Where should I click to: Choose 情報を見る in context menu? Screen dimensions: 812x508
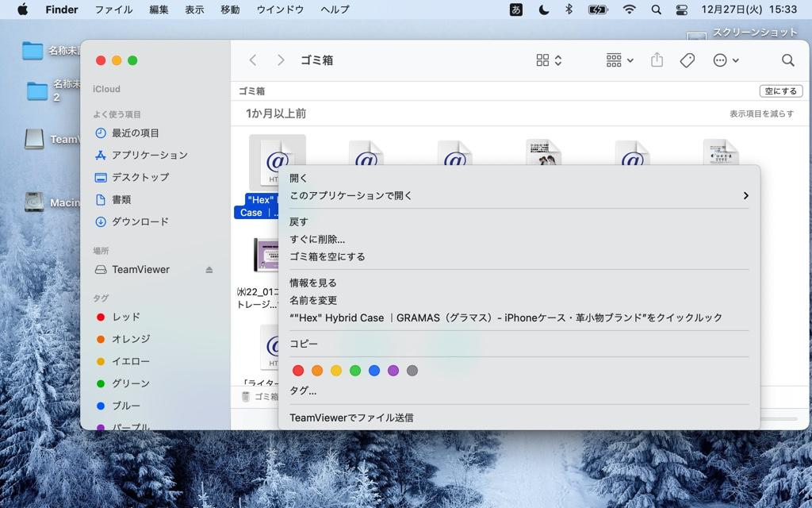point(313,283)
